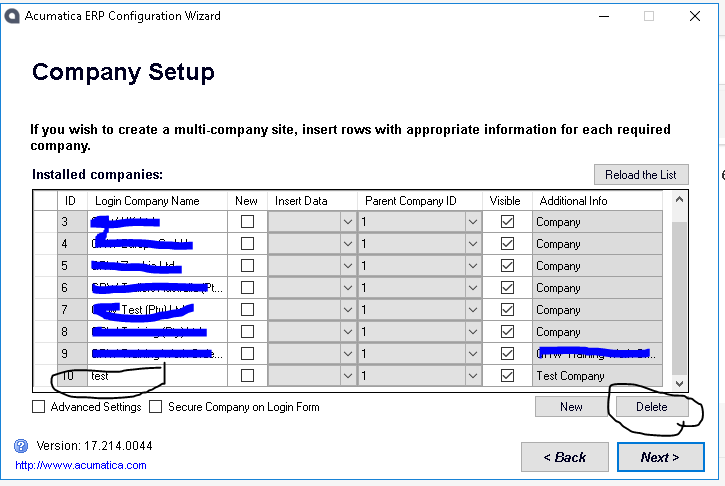Image resolution: width=725 pixels, height=486 pixels.
Task: Toggle Secure Company on Login Form checkbox
Action: click(156, 407)
